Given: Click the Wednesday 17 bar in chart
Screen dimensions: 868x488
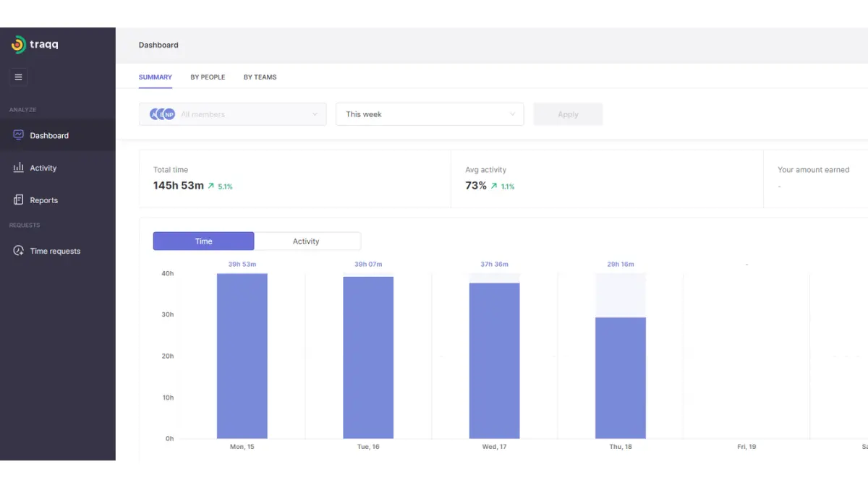Looking at the screenshot, I should [x=494, y=361].
